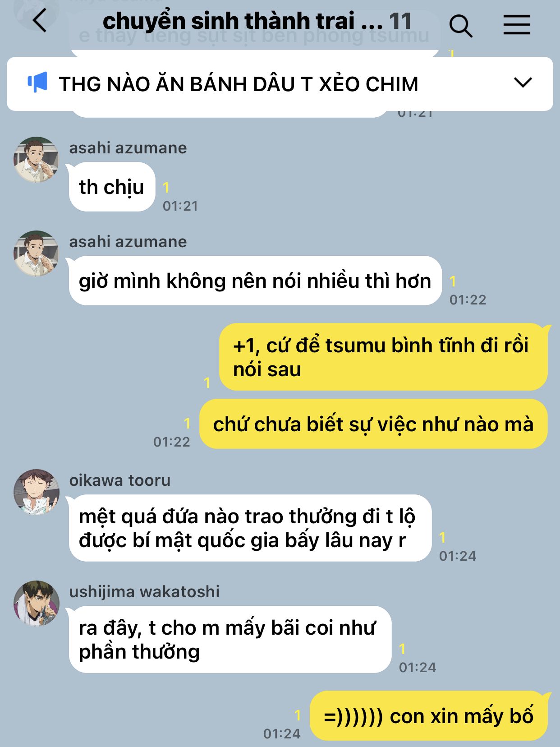Tap asahi azumane's avatar beside 'th chịu'
This screenshot has height=747, width=560.
(x=36, y=160)
